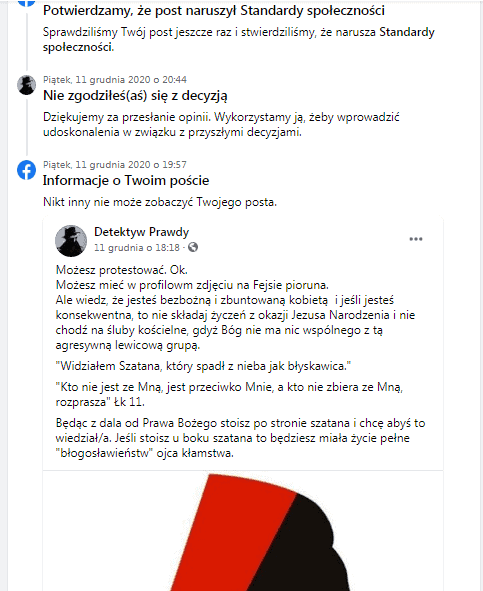Open the Detektyw Prawdy profile name link
This screenshot has height=591, width=483.
point(141,232)
